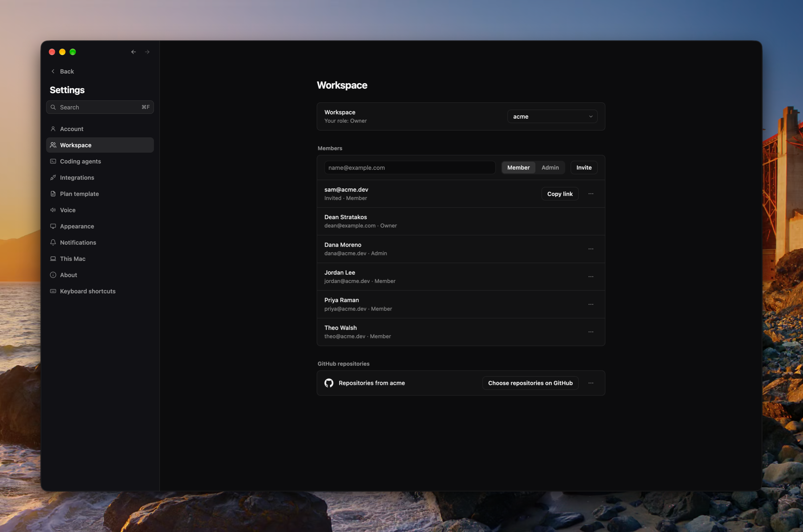Open more options for GitHub repositories row
The image size is (803, 532).
tap(591, 383)
